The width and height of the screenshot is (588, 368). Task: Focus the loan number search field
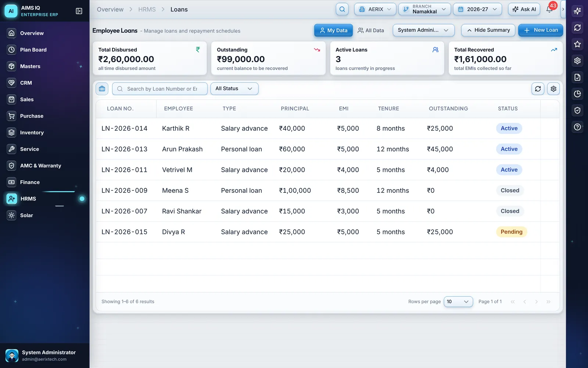160,89
